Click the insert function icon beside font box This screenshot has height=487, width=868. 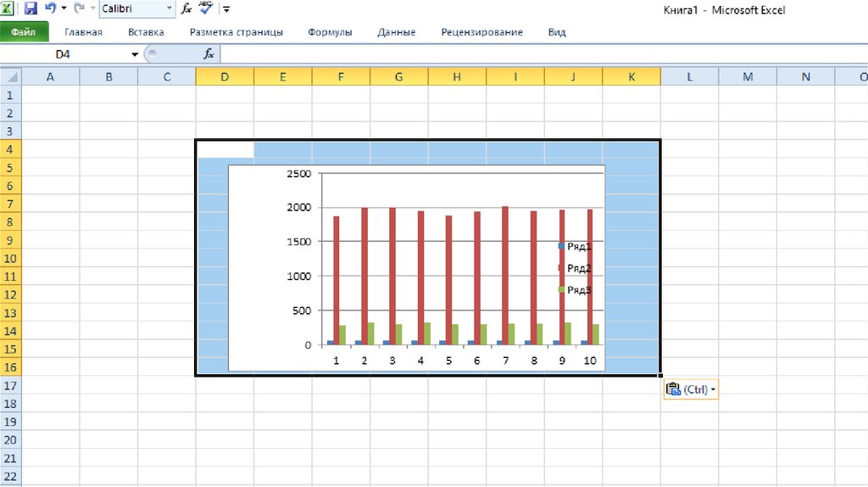[186, 8]
